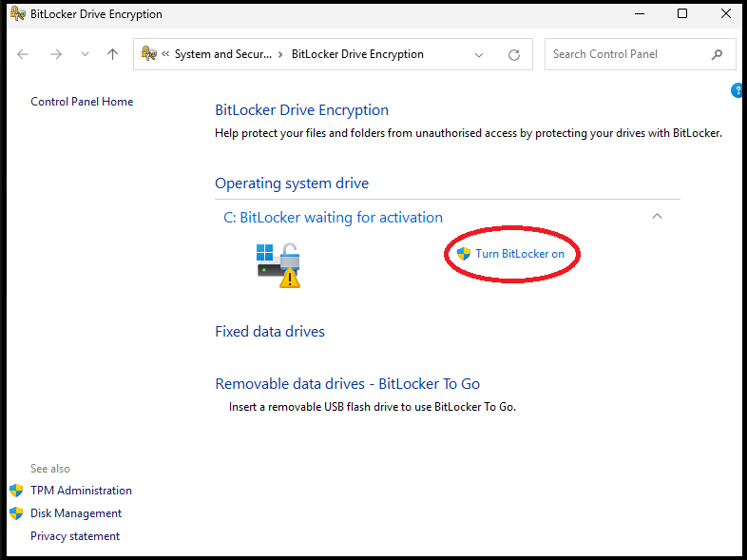Open Help via the blue question mark
The height and width of the screenshot is (560, 747).
tap(737, 90)
